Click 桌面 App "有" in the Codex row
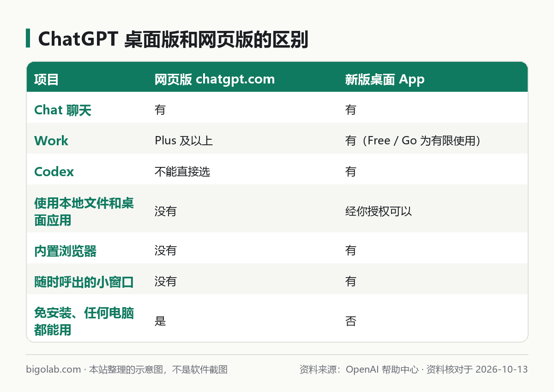554x392 pixels. pyautogui.click(x=351, y=172)
